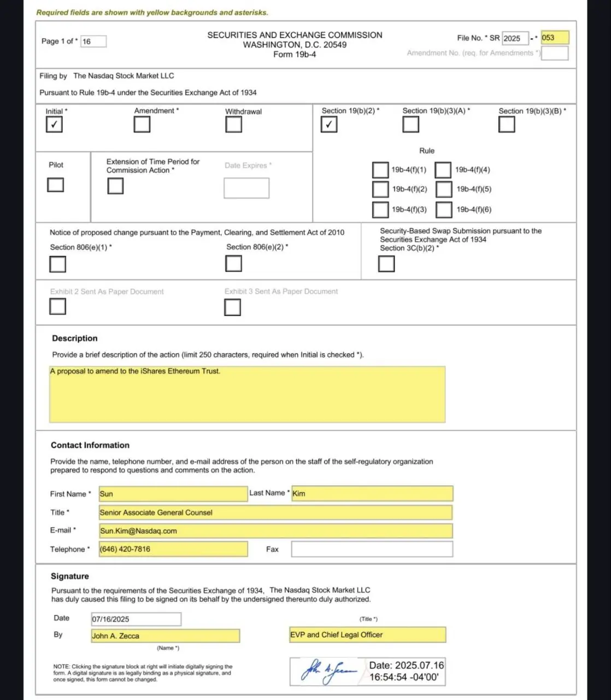
Task: Click the 'Signature' section heading
Action: coord(70,576)
